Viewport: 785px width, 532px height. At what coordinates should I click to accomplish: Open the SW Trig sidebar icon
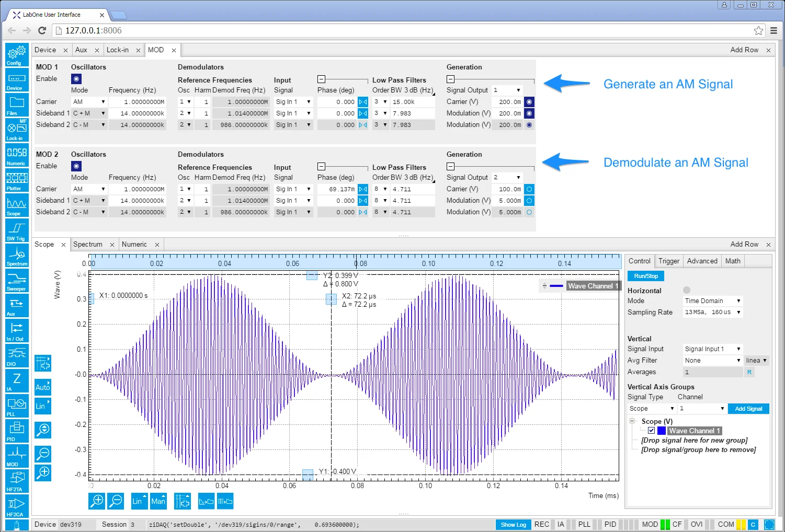(17, 230)
